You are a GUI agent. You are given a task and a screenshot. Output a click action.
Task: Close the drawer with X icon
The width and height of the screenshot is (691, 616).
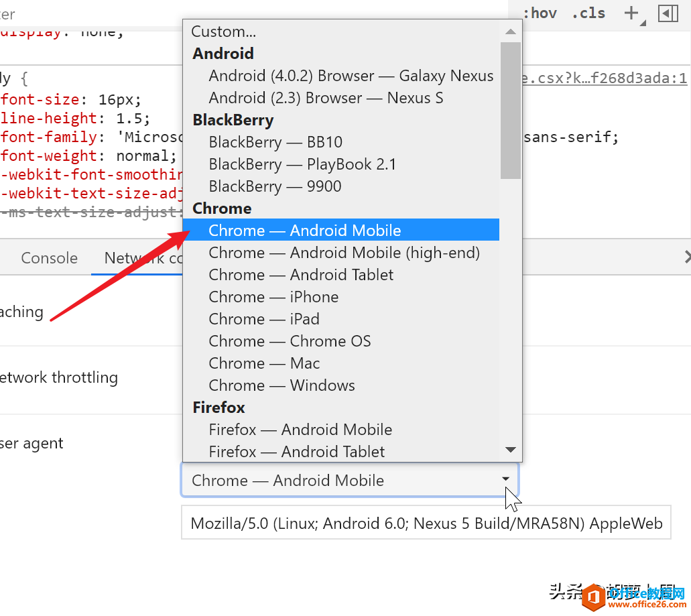688,257
